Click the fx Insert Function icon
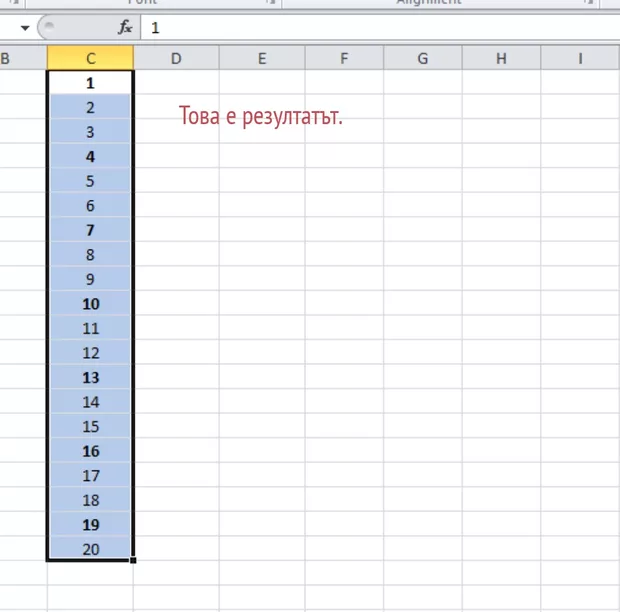Image resolution: width=620 pixels, height=612 pixels. click(x=125, y=27)
